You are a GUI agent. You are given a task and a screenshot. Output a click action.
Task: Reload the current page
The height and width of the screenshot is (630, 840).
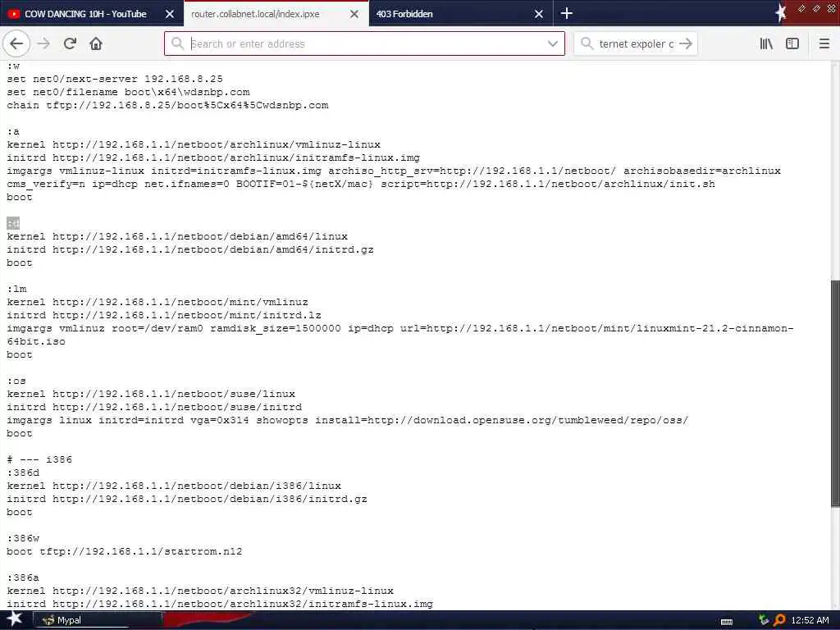pyautogui.click(x=71, y=43)
